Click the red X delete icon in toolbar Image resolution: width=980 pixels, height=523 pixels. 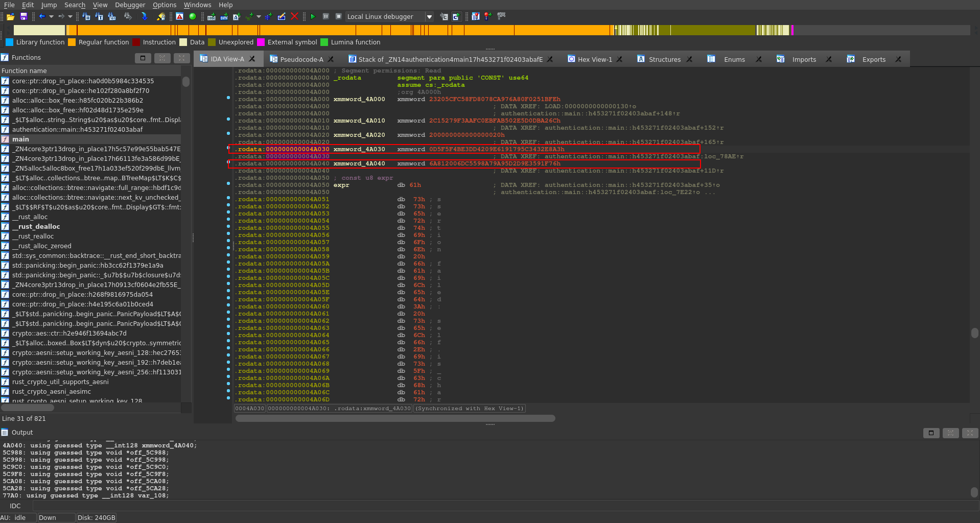click(x=294, y=17)
